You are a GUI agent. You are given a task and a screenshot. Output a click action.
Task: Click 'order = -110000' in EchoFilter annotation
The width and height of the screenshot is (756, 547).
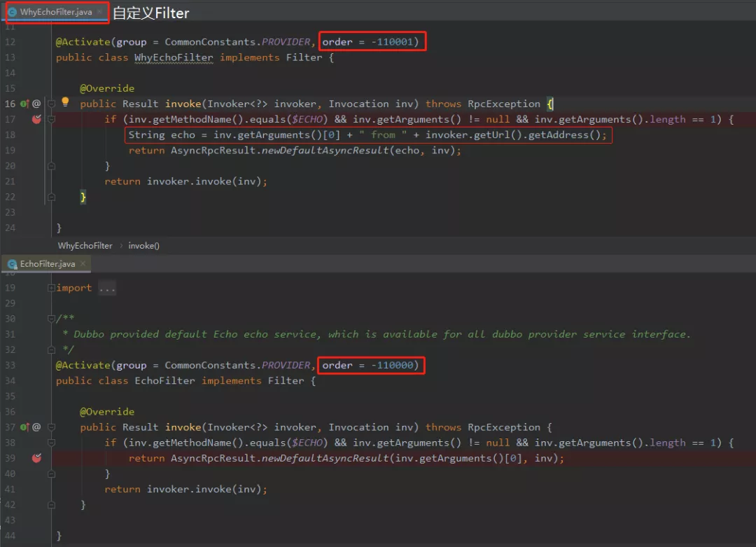tap(370, 365)
